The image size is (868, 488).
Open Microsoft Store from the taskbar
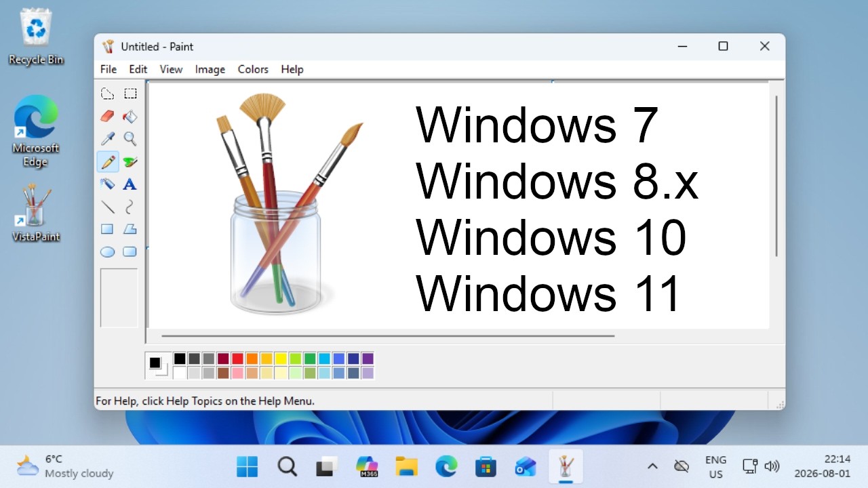pyautogui.click(x=486, y=466)
